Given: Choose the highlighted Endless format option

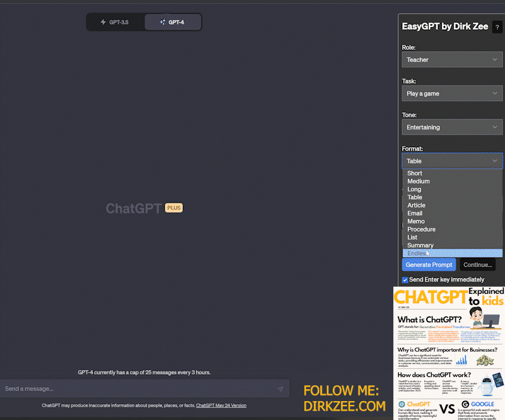Looking at the screenshot, I should pyautogui.click(x=452, y=253).
